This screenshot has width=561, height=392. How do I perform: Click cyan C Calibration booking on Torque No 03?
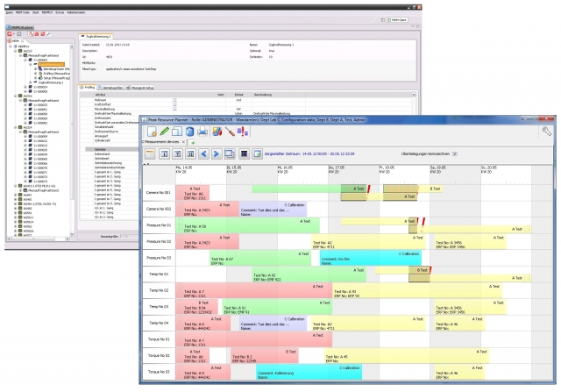[x=309, y=372]
